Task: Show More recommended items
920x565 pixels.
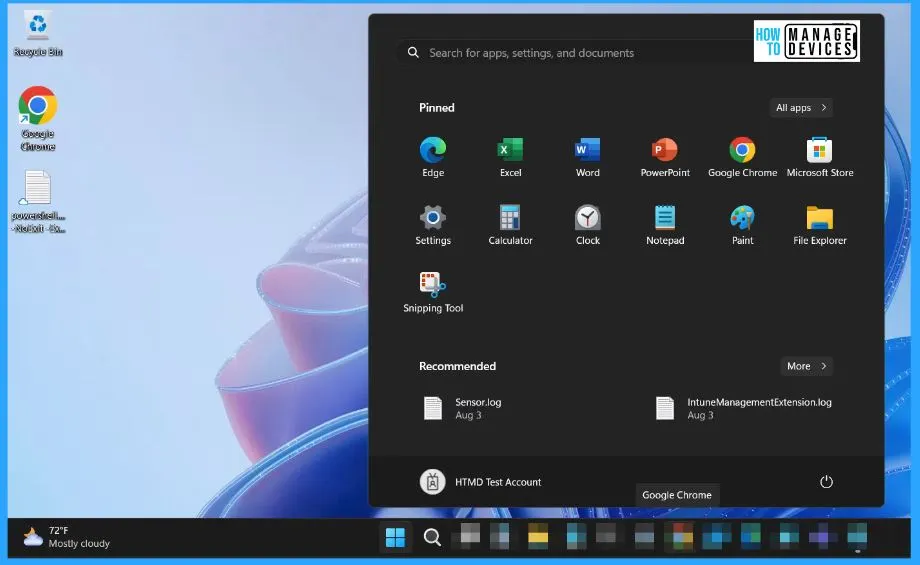Action: click(x=806, y=366)
